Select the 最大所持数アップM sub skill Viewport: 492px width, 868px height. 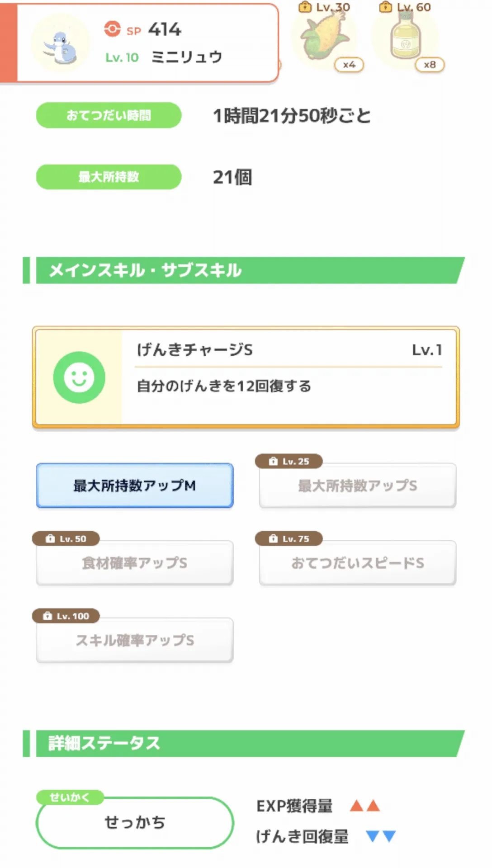[x=135, y=486]
